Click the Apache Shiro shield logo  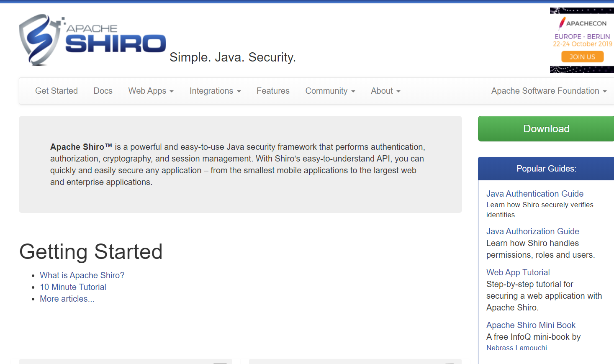pyautogui.click(x=92, y=40)
